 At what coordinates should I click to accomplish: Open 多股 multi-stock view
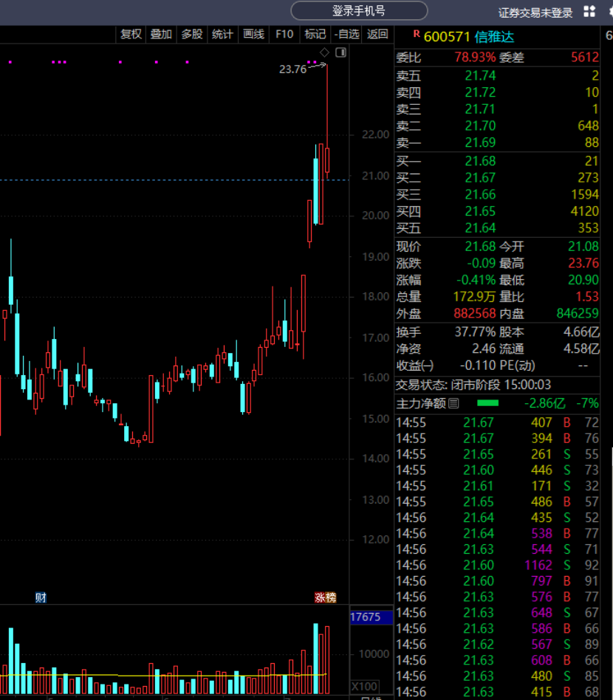(192, 35)
